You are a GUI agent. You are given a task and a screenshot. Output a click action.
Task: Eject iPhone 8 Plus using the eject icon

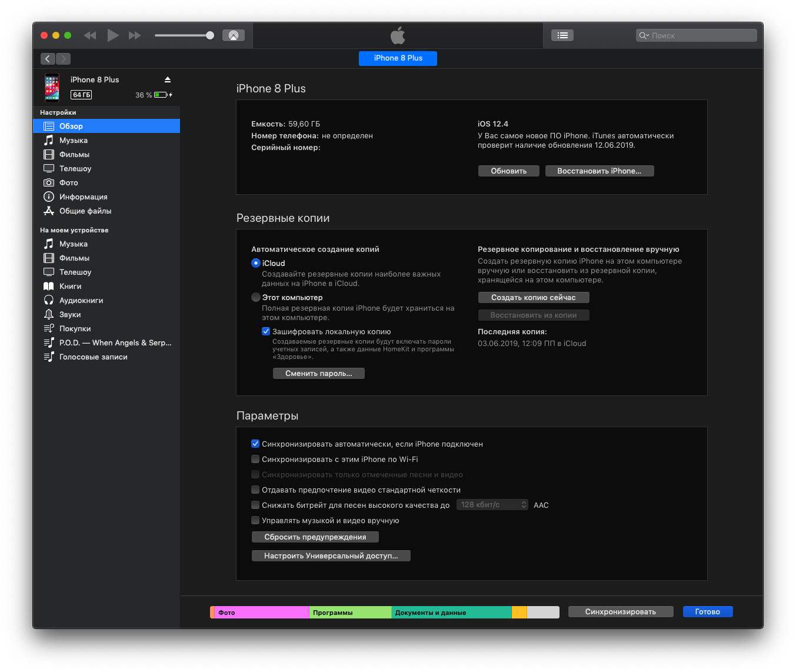click(x=168, y=79)
